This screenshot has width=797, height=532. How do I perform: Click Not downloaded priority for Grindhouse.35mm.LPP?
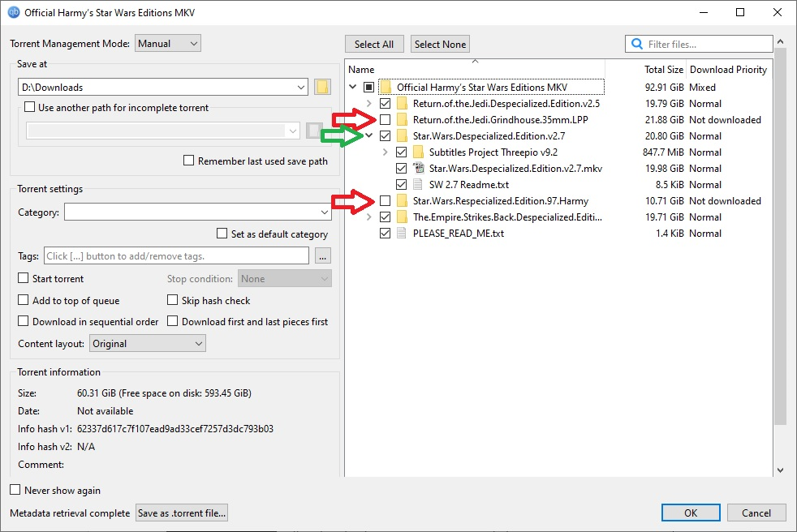click(725, 120)
